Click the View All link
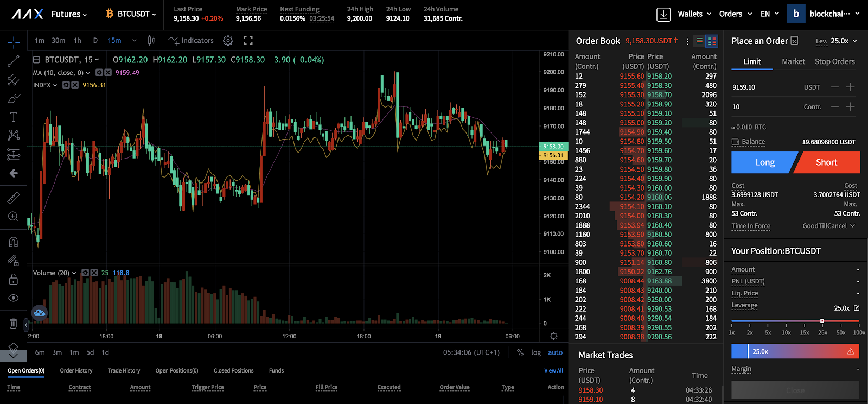Image resolution: width=868 pixels, height=404 pixels. pos(553,371)
